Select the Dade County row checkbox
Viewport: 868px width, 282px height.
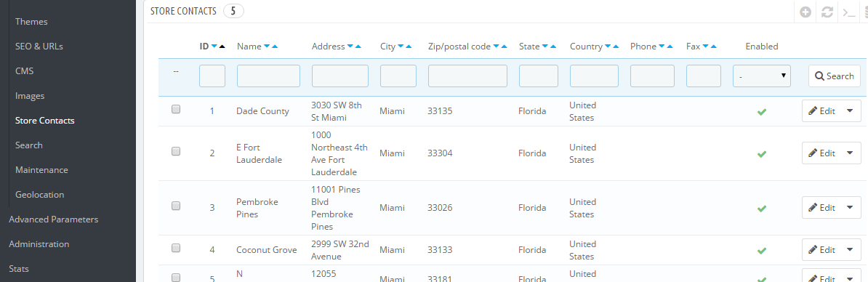point(176,110)
